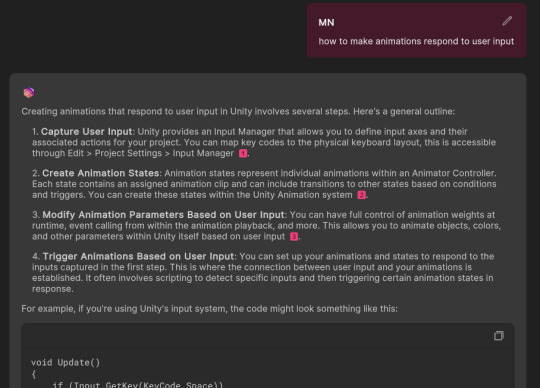540x388 pixels.
Task: Click the opening sentence about Unity steps
Action: (238, 112)
